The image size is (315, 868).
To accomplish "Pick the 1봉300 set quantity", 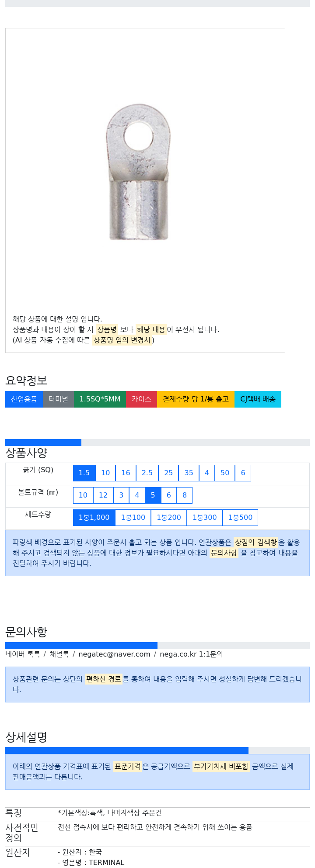I will [204, 518].
